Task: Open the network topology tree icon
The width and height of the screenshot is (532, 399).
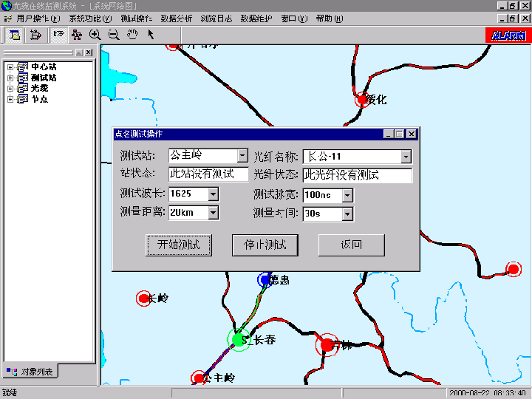Action: coord(77,35)
